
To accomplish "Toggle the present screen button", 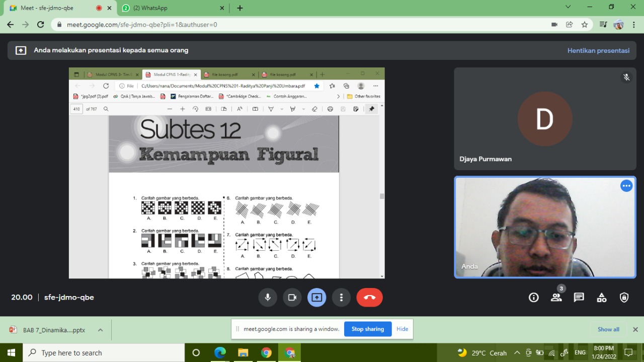I will [x=316, y=298].
